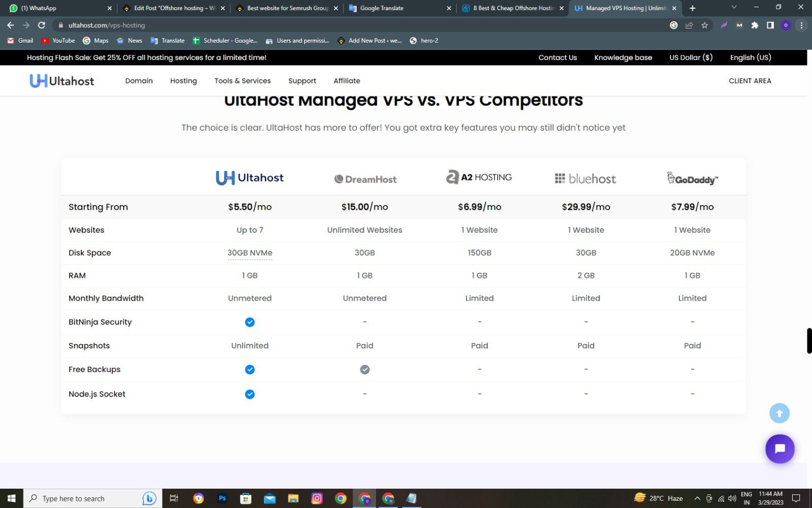
Task: Switch to 8 Best & Cheap Offshore tab
Action: click(x=513, y=8)
